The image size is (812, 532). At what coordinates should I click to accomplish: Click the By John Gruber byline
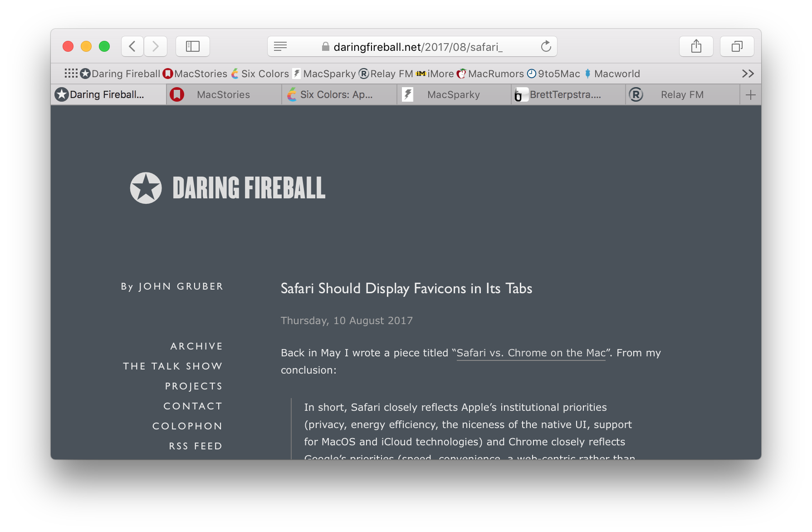172,286
